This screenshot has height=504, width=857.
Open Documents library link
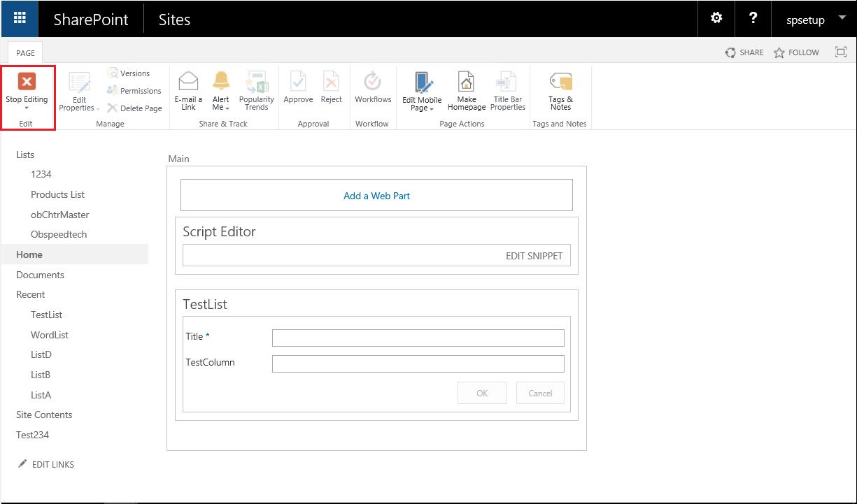(x=40, y=275)
